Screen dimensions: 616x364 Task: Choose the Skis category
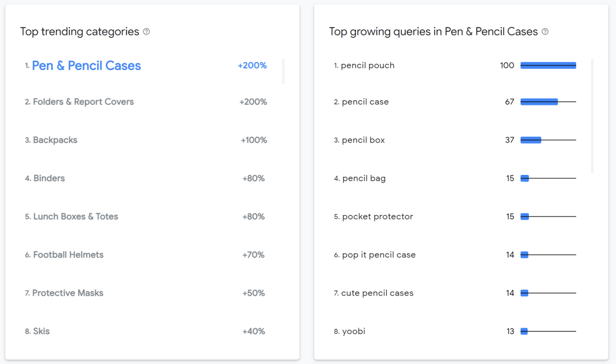click(41, 331)
